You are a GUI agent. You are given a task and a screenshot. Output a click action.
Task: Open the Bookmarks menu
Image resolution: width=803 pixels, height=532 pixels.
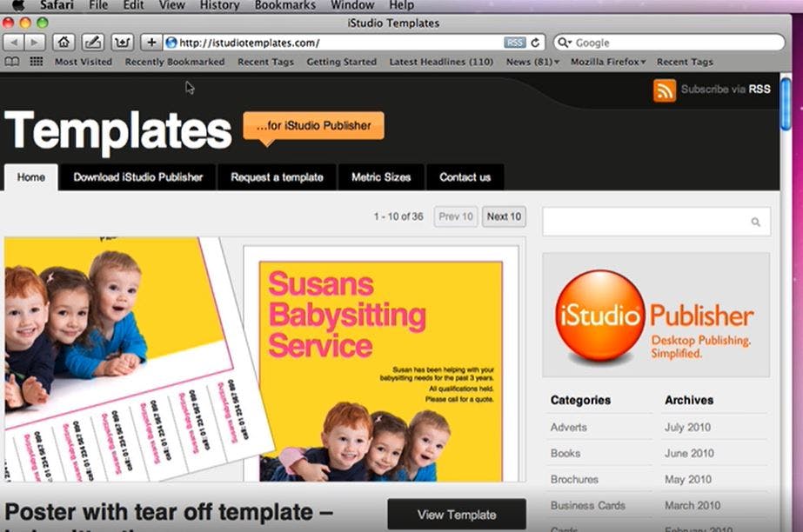coord(285,5)
